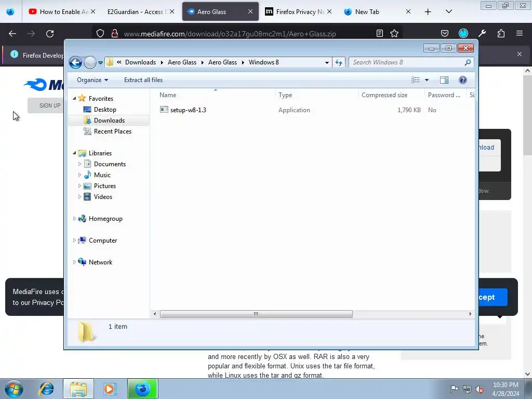This screenshot has height=399, width=532.
Task: Click Downloads in the breadcrumb path
Action: click(x=140, y=62)
